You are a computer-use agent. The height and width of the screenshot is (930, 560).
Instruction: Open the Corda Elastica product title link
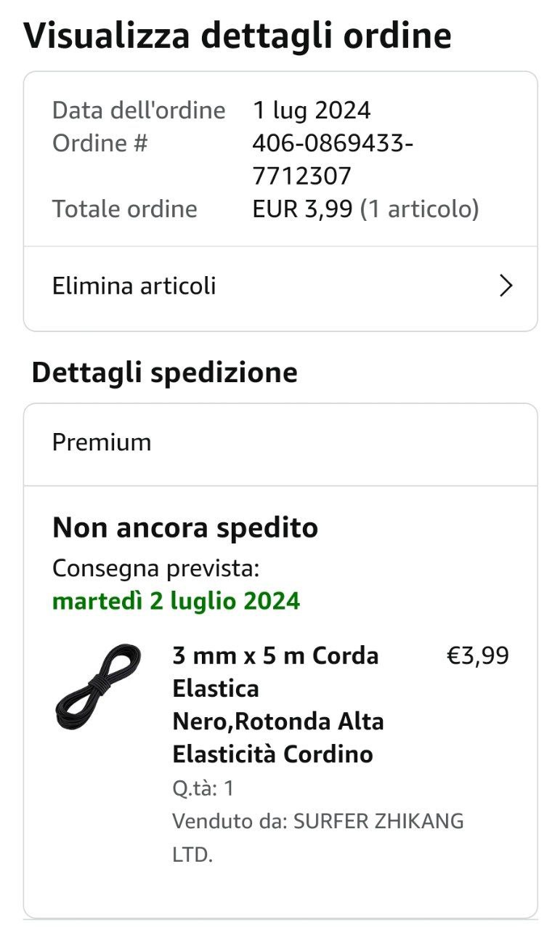[278, 704]
